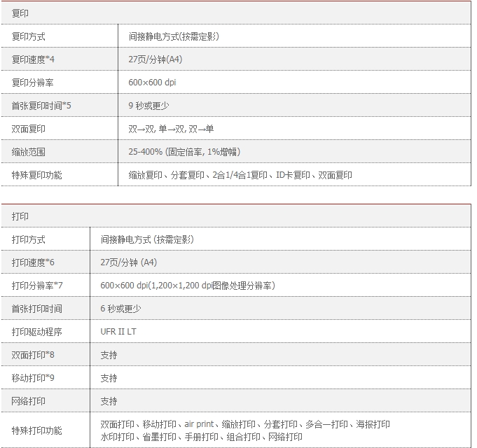
Task: Click the 首张打印时间 row label
Action: click(x=37, y=309)
